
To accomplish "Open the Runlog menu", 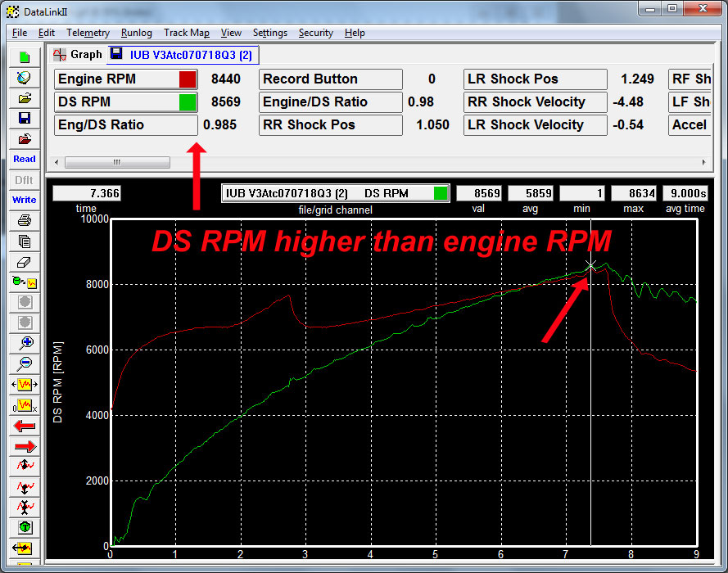I will point(136,33).
